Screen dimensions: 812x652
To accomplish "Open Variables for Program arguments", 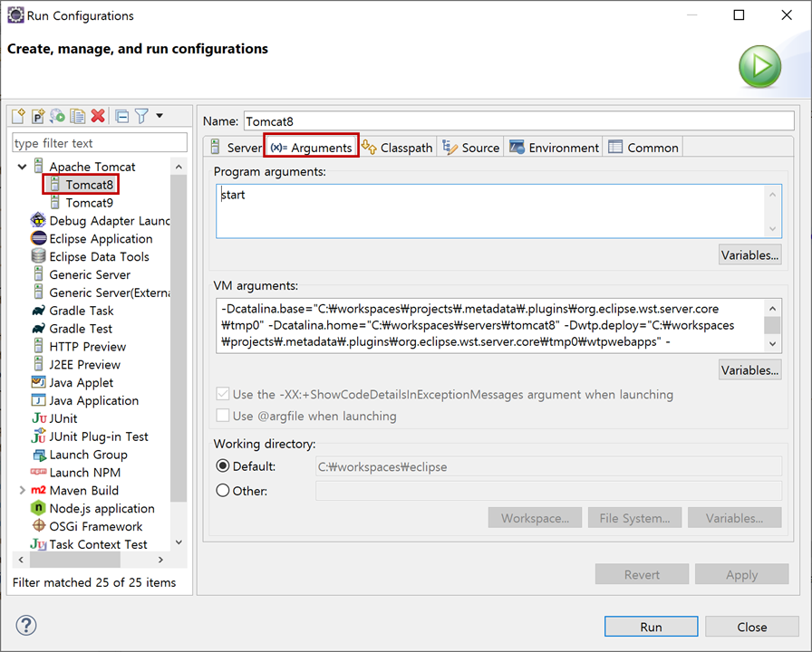I will [x=749, y=255].
